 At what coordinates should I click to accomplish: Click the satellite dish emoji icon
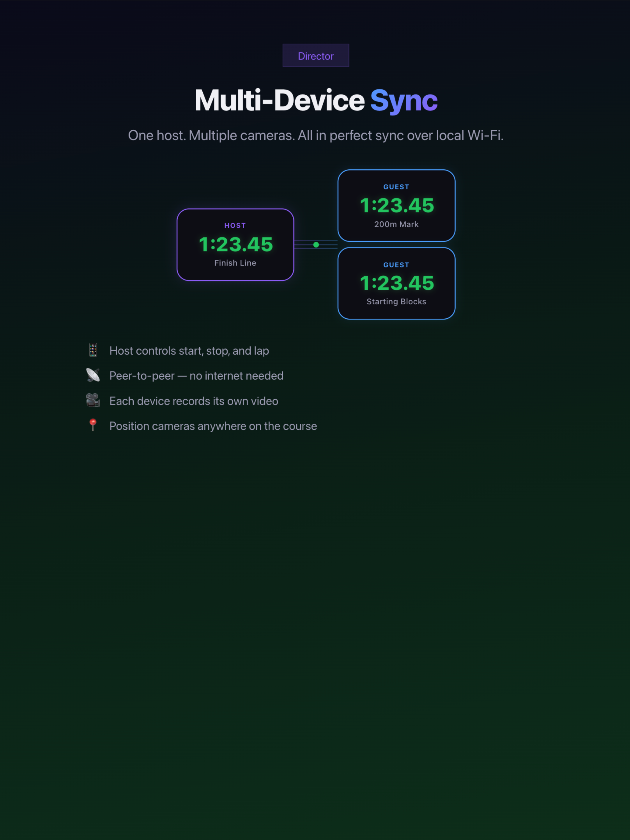coord(93,375)
